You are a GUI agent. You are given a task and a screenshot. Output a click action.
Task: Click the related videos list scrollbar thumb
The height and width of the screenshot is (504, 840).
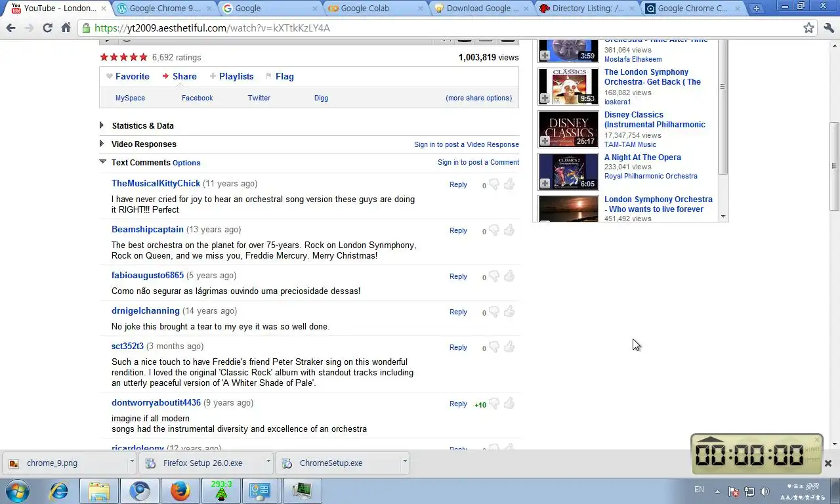click(x=723, y=108)
